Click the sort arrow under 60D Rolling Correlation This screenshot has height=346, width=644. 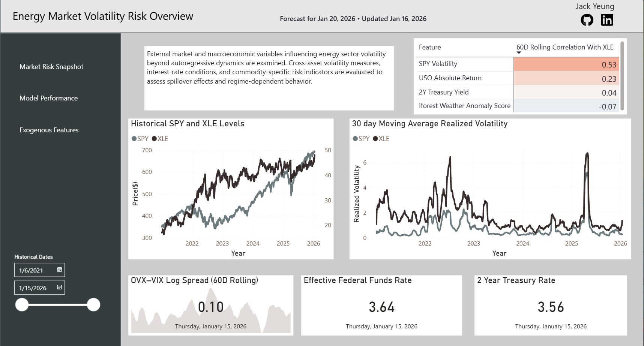point(519,53)
